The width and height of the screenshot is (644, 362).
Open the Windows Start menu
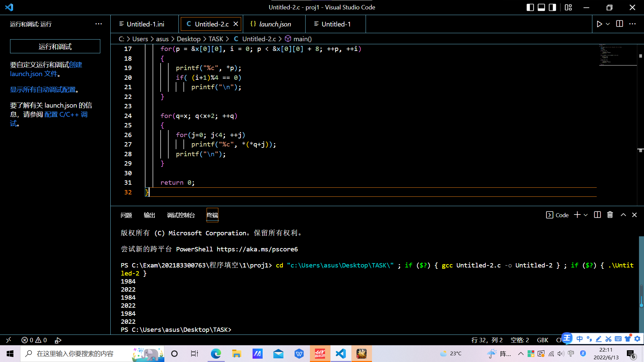(x=10, y=354)
